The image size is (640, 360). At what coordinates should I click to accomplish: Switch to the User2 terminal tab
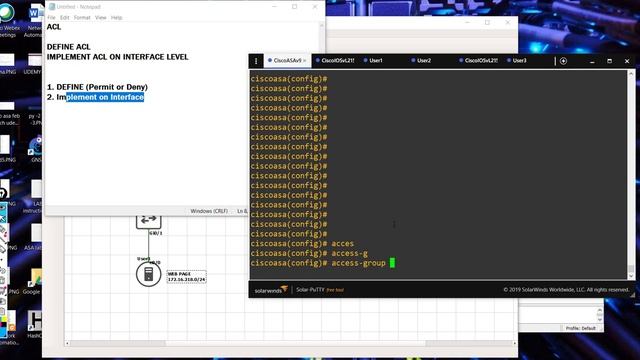pyautogui.click(x=421, y=60)
